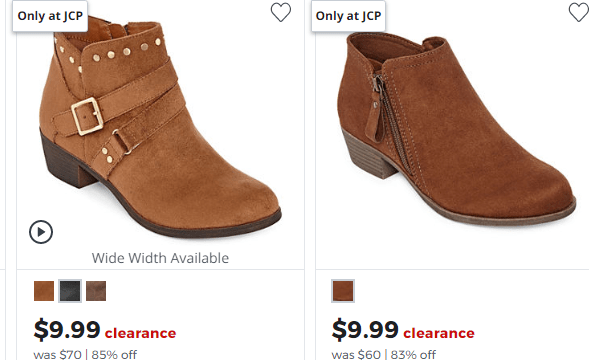This screenshot has width=589, height=360.
Task: Select the taupe brown color swatch
Action: (96, 291)
